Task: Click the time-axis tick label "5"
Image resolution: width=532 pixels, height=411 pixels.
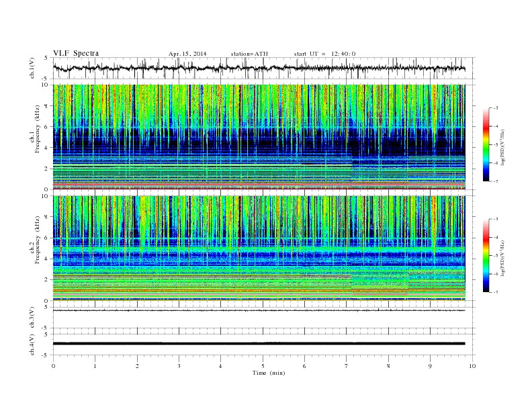Action: point(263,366)
